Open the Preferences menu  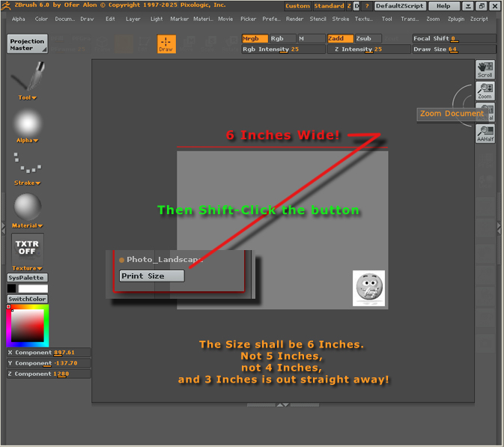271,19
